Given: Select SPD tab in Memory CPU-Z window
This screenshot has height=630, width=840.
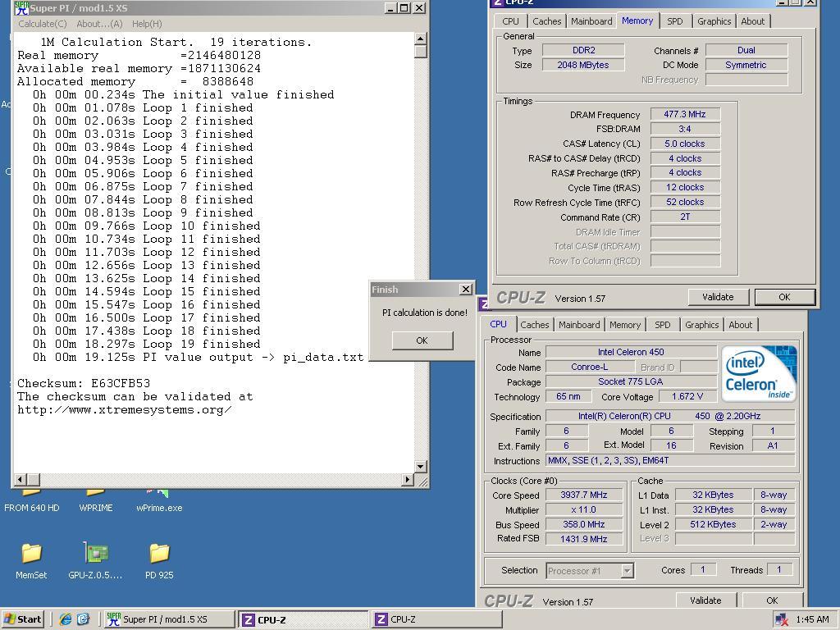Looking at the screenshot, I should pyautogui.click(x=675, y=21).
